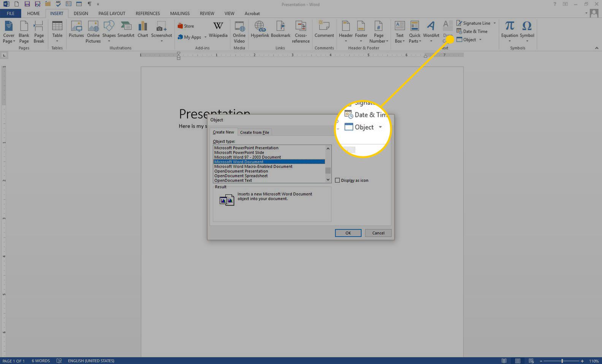Screen dimensions: 602x364
Task: Insert Date & Time
Action: coord(472,32)
